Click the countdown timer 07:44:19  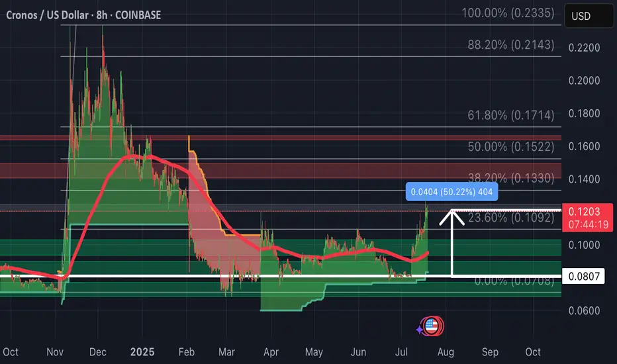tap(588, 225)
